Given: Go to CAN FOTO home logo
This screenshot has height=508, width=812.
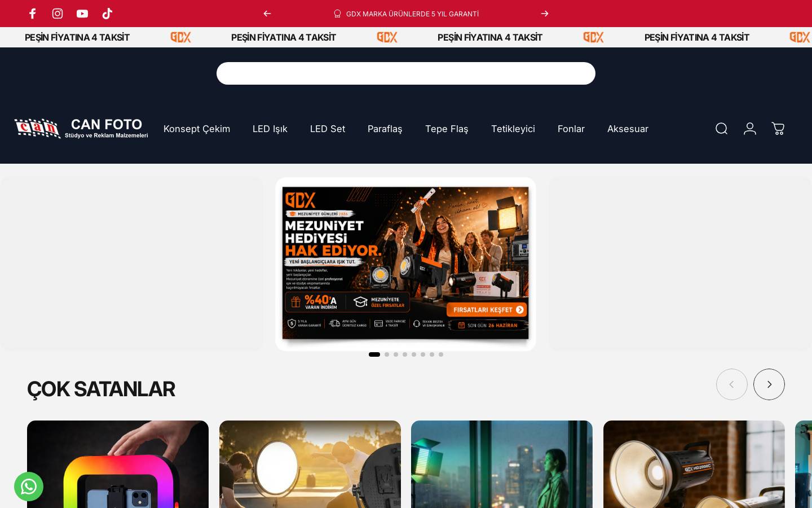Looking at the screenshot, I should pos(81,129).
